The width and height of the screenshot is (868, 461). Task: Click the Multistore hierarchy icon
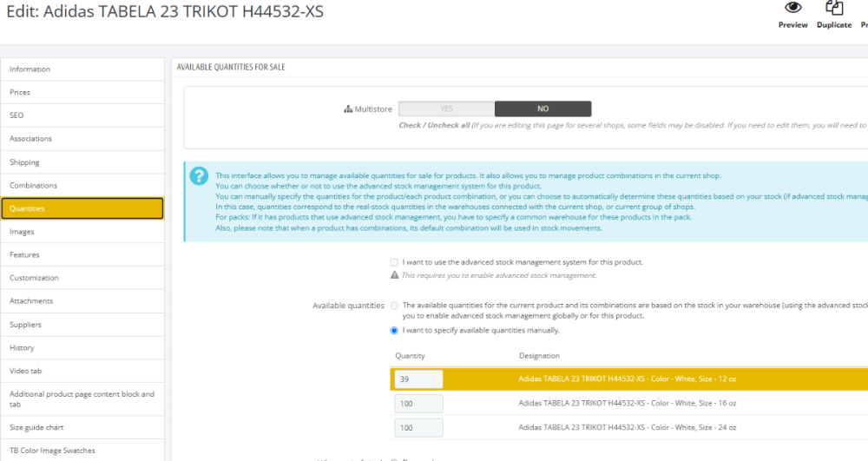[348, 109]
